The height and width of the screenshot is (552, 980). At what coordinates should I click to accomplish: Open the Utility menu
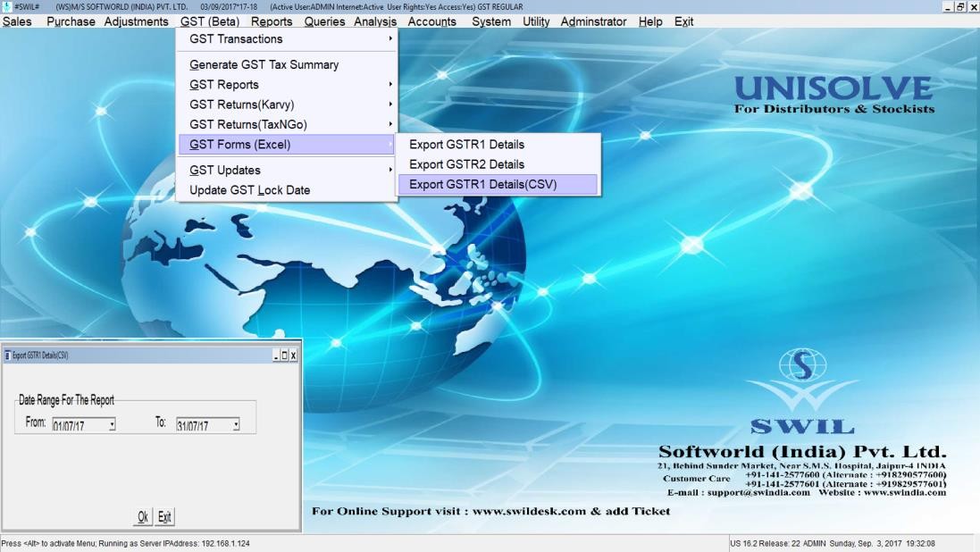pos(536,21)
